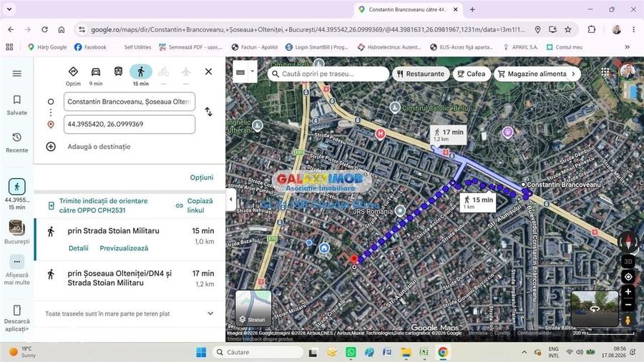Edit the starting point Constantin Brancoveanu field
The height and width of the screenshot is (362, 644).
pos(130,102)
